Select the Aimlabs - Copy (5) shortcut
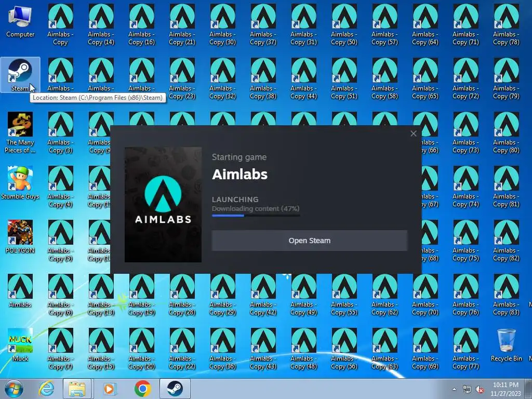Screen dimensions: 532x399 pyautogui.click(x=60, y=241)
